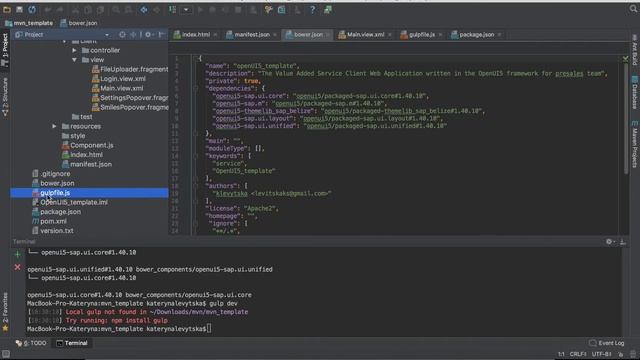Click the Debug toolbar icon

212,9
